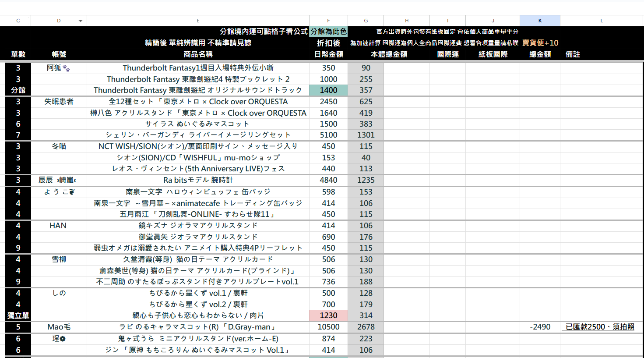
Task: Click the 1235 total cell
Action: coord(366,180)
